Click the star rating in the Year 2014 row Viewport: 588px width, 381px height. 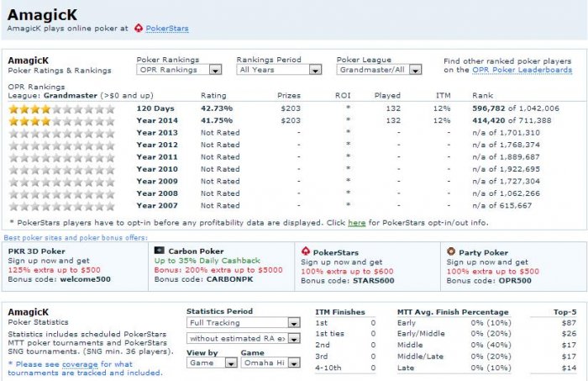[x=62, y=121]
